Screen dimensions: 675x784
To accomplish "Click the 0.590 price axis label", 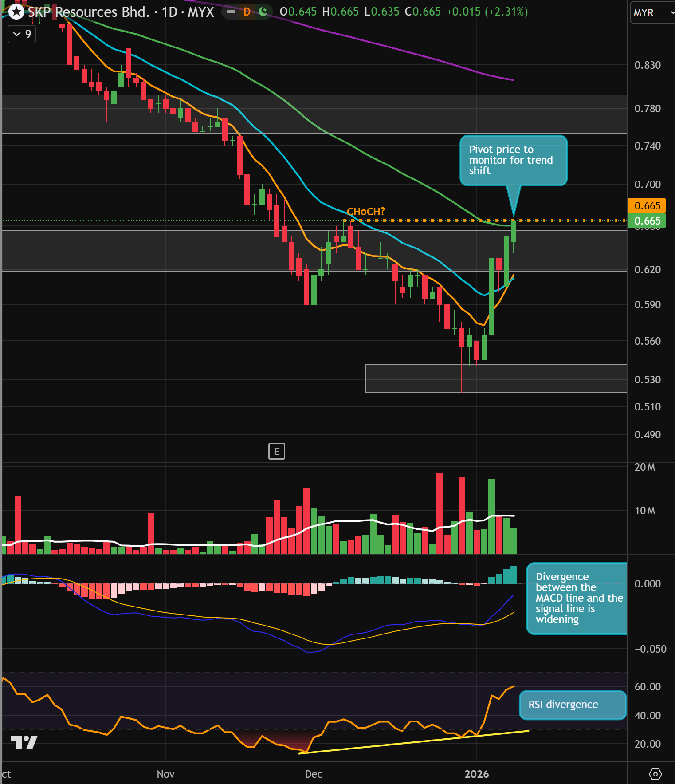I will [648, 305].
